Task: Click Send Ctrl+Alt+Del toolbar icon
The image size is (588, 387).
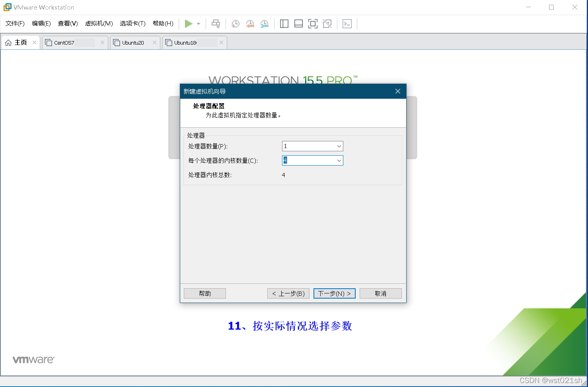Action: [x=216, y=24]
